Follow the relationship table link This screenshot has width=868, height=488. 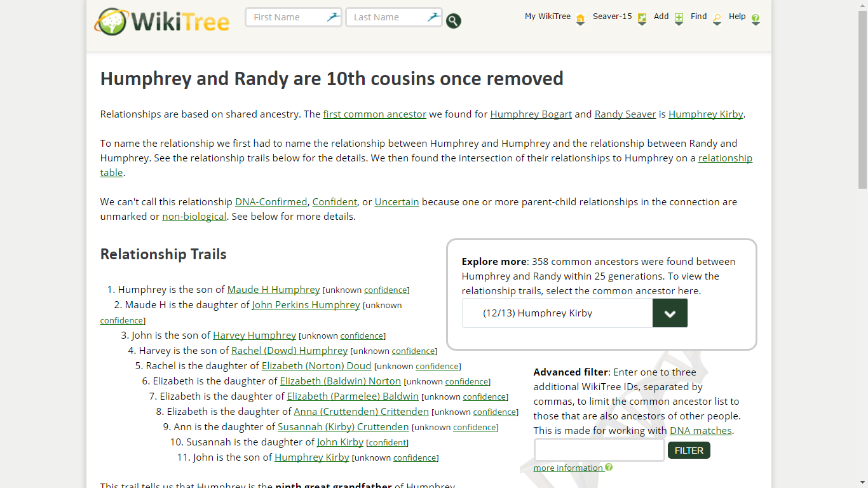(x=725, y=158)
